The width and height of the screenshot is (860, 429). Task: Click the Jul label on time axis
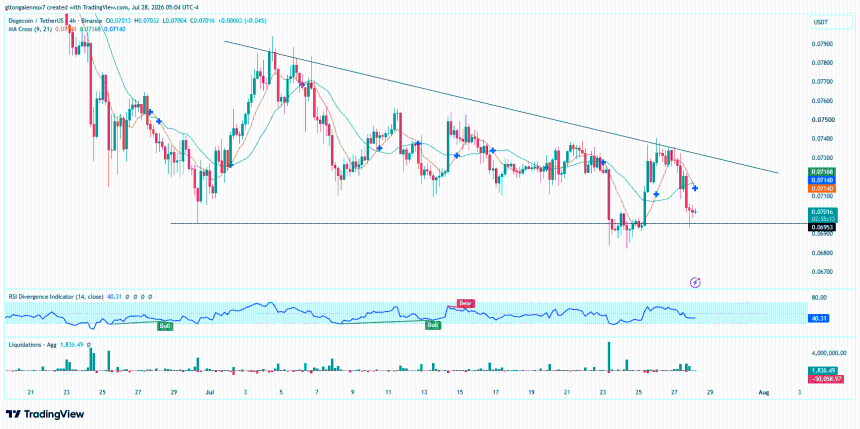[208, 393]
